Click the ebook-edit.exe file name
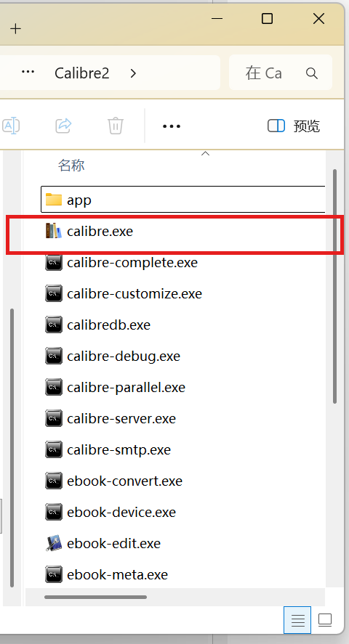349x644 pixels. click(x=113, y=543)
